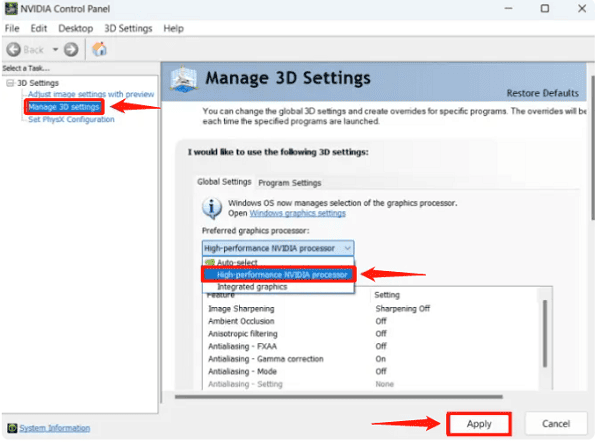Image resolution: width=600 pixels, height=443 pixels.
Task: Click the Forward arrow icon in toolbar
Action: point(71,49)
